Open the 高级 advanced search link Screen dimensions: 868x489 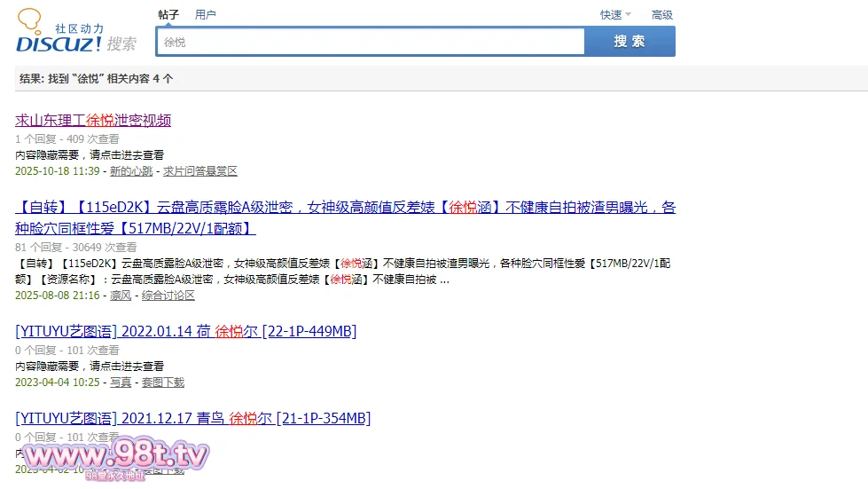tap(662, 14)
